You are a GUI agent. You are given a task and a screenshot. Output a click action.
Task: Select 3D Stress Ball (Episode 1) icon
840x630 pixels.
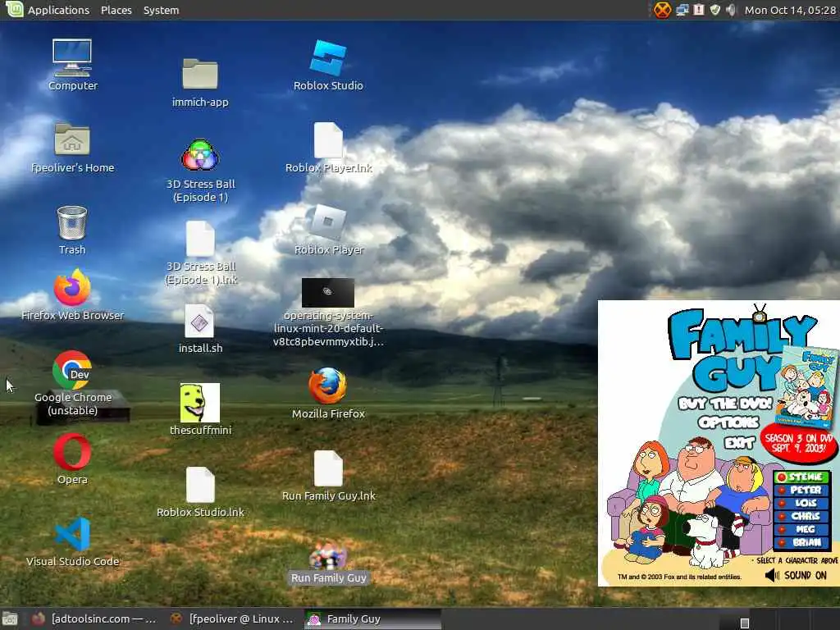coord(200,155)
